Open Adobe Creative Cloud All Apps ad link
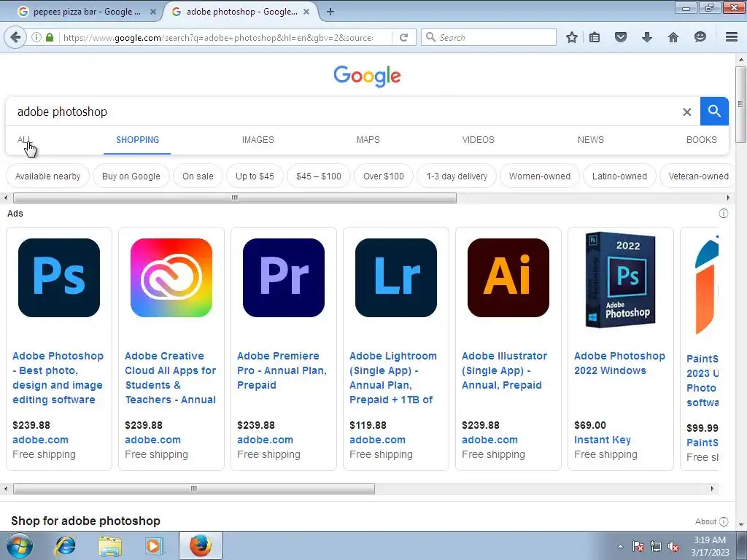 point(171,378)
